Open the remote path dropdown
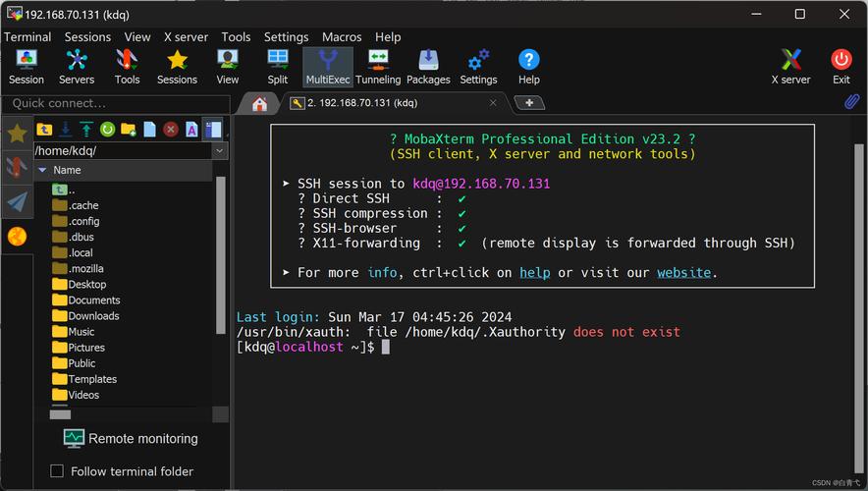Screen dimensions: 868x491 click(219, 150)
